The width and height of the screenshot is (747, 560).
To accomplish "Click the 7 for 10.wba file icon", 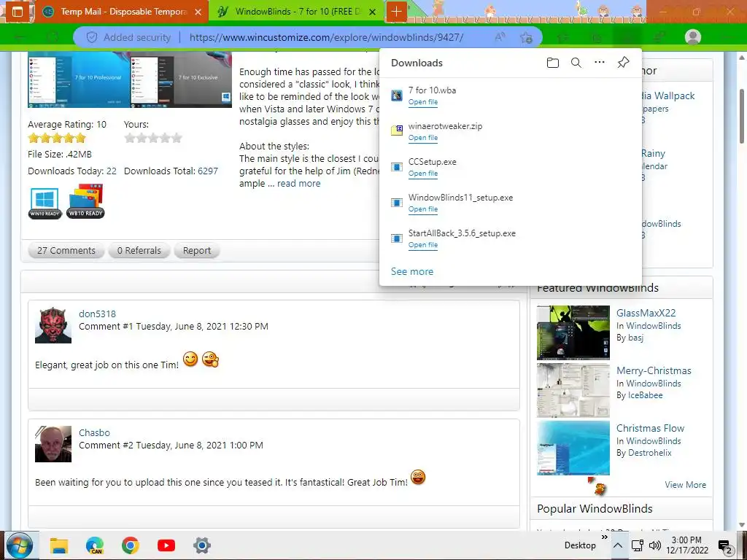I will tap(396, 96).
